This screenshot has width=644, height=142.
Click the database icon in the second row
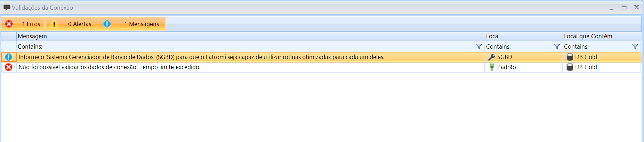coord(570,67)
